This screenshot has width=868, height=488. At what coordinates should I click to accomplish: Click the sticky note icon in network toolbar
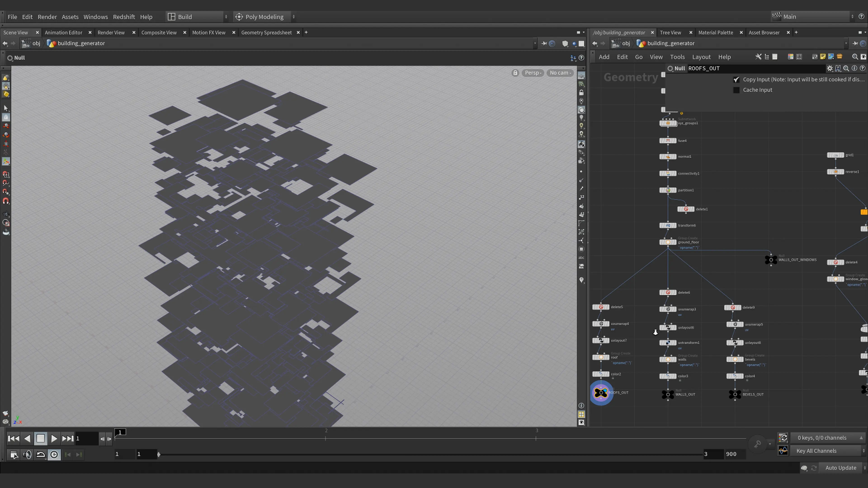823,57
